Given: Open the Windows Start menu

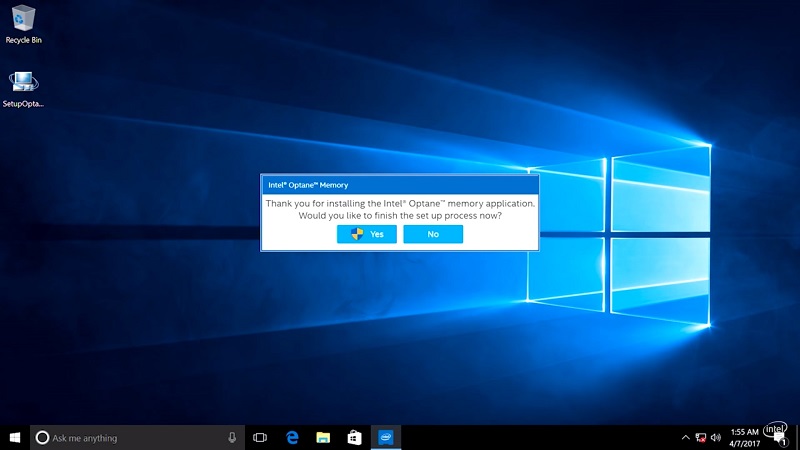Looking at the screenshot, I should (x=15, y=438).
